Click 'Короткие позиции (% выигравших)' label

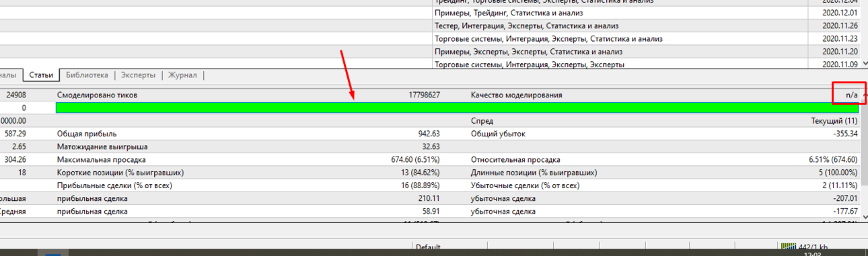pos(120,173)
